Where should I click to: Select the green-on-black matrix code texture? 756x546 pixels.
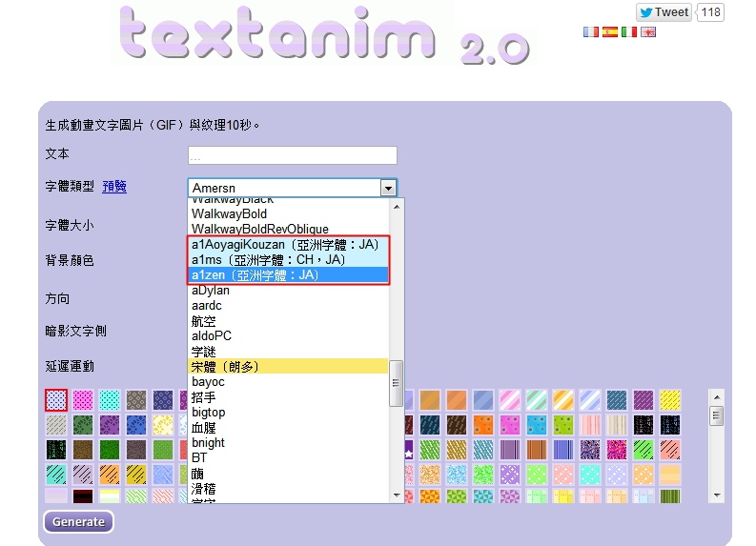coord(56,450)
